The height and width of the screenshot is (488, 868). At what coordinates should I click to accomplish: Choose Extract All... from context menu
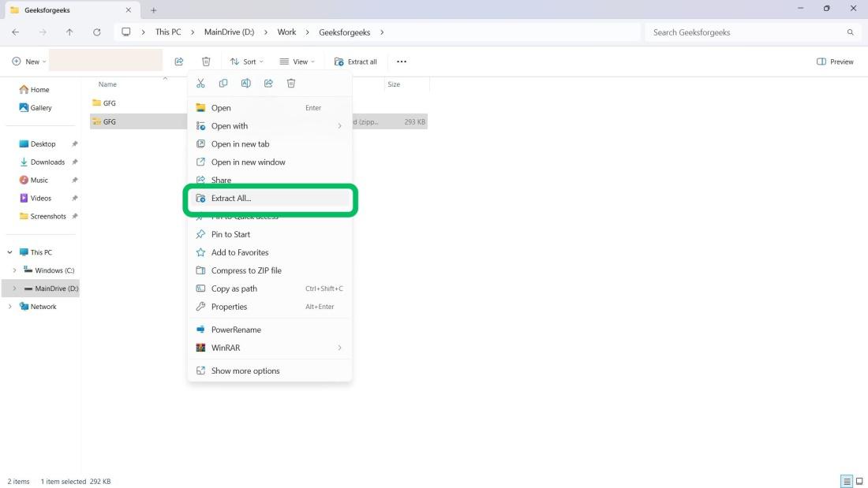coord(270,198)
